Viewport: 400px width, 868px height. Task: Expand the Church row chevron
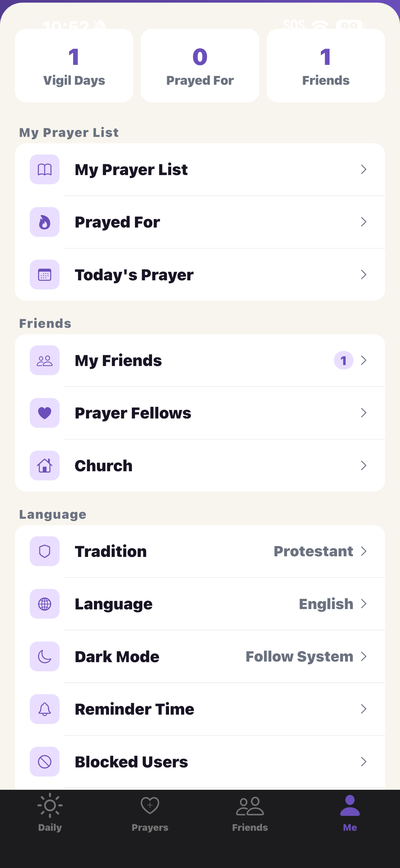[364, 465]
